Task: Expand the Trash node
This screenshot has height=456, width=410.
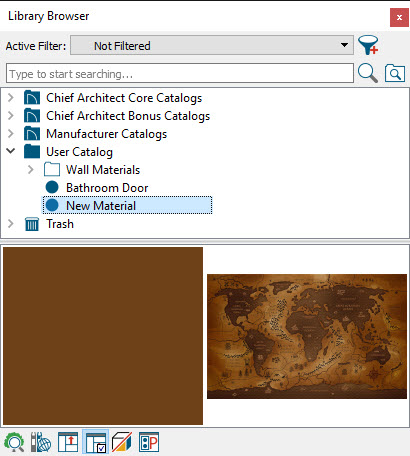Action: click(11, 224)
